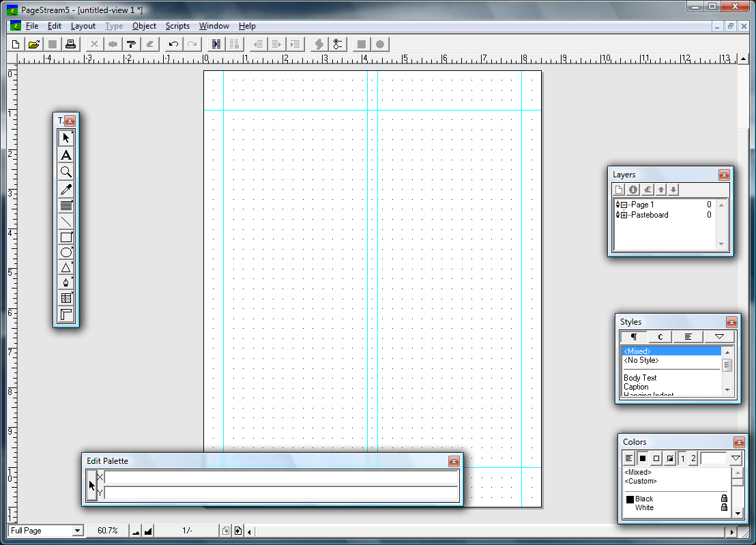Click the Print icon in toolbar
The height and width of the screenshot is (545, 756).
tap(70, 44)
